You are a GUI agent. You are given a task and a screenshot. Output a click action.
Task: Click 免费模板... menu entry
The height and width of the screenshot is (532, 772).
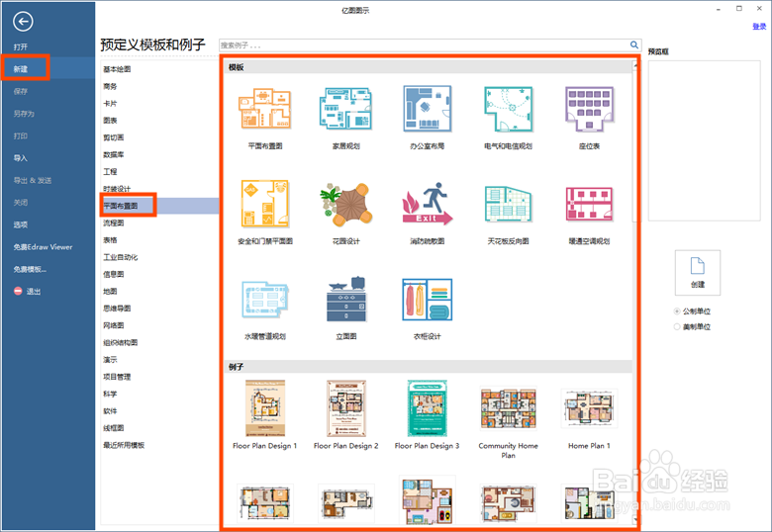(30, 269)
